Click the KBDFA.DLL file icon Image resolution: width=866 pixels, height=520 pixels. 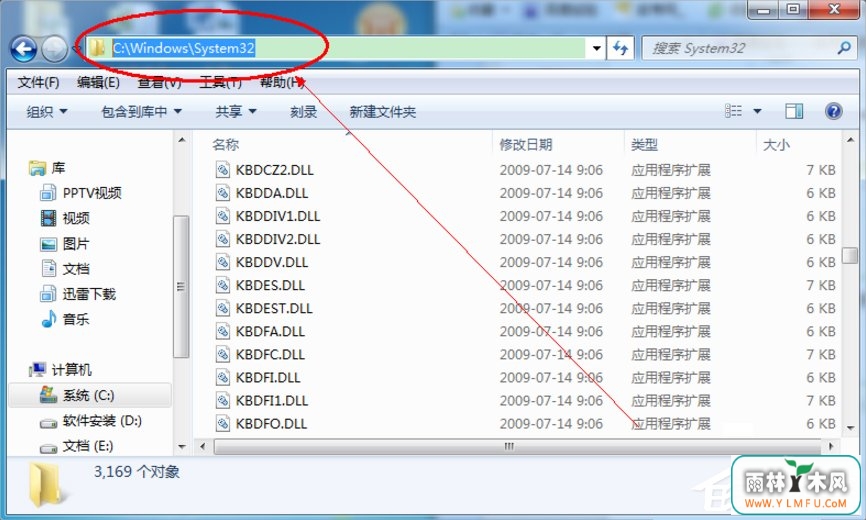(x=223, y=331)
